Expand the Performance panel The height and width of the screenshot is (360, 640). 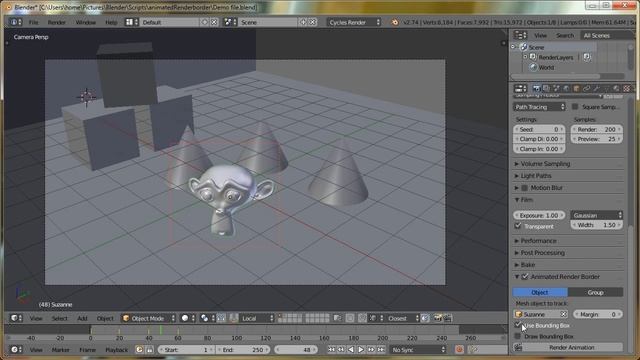538,241
